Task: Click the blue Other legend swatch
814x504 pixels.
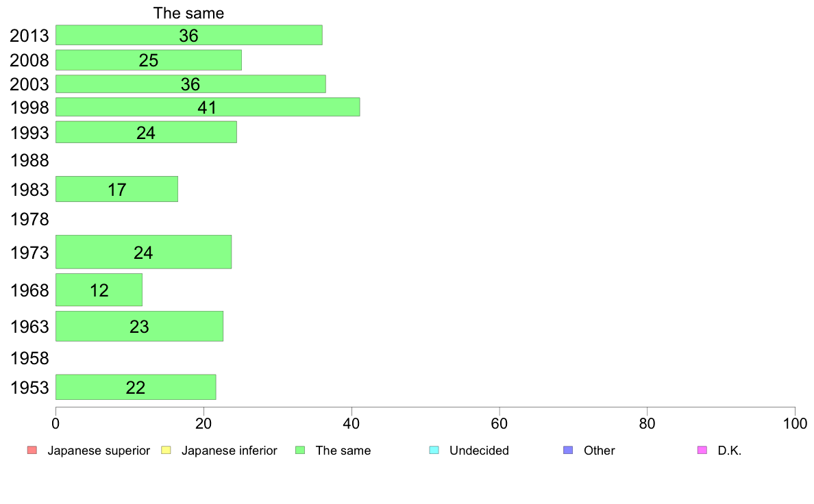Action: tap(567, 450)
